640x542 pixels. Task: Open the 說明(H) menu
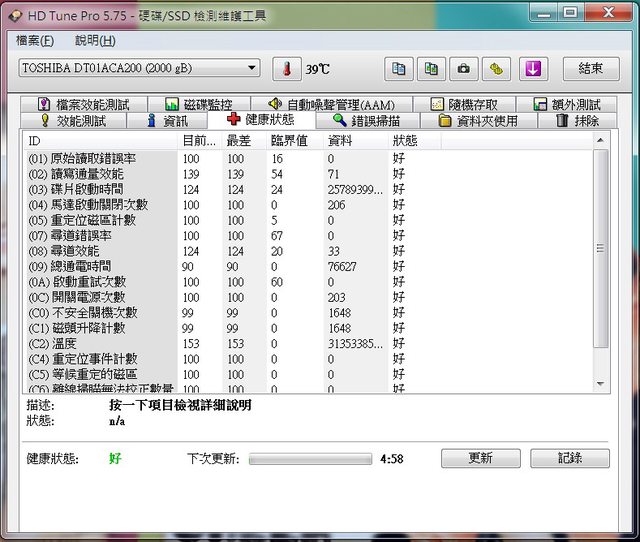pyautogui.click(x=95, y=41)
